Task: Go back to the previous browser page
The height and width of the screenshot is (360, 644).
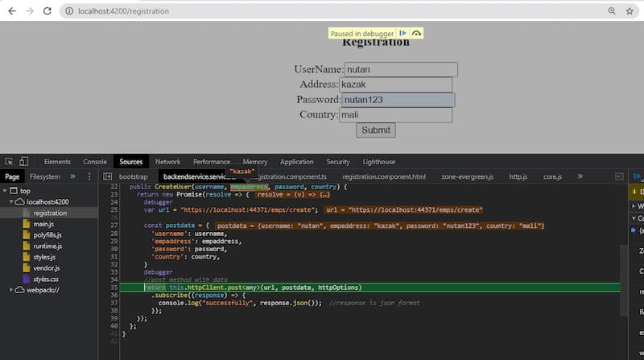Action: 12,11
